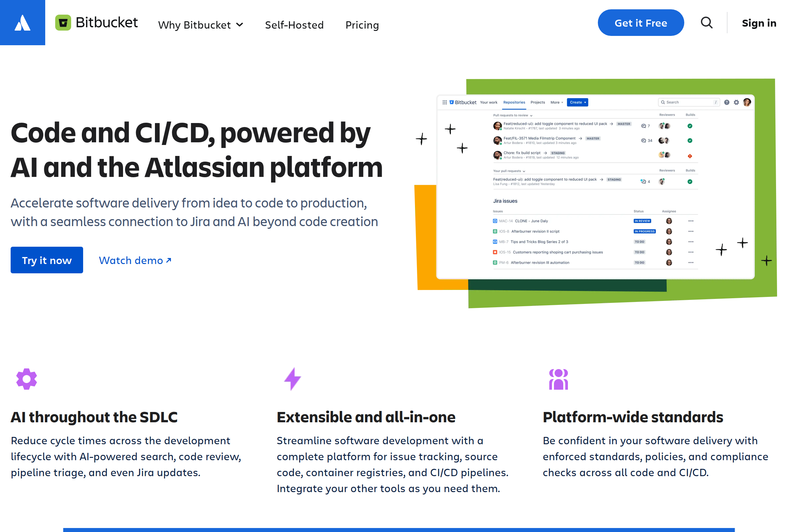The width and height of the screenshot is (798, 532).
Task: Click the settings gear in product screenshot header
Action: click(x=736, y=102)
